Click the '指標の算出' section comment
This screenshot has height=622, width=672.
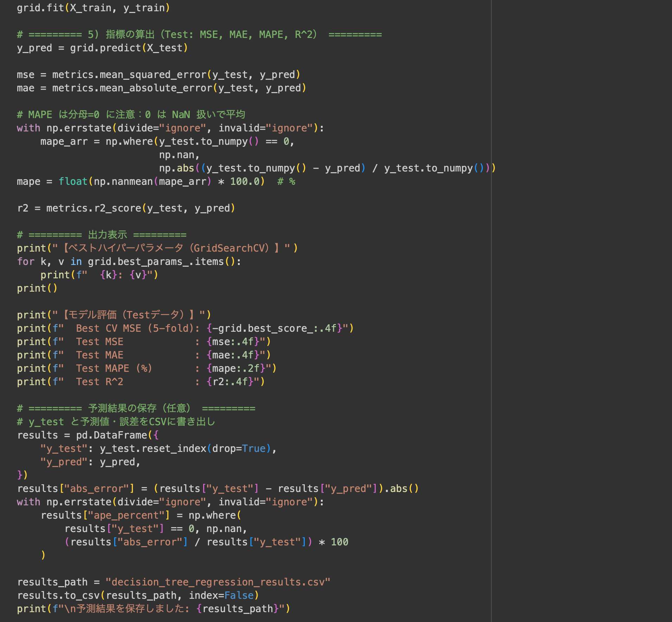click(x=199, y=34)
